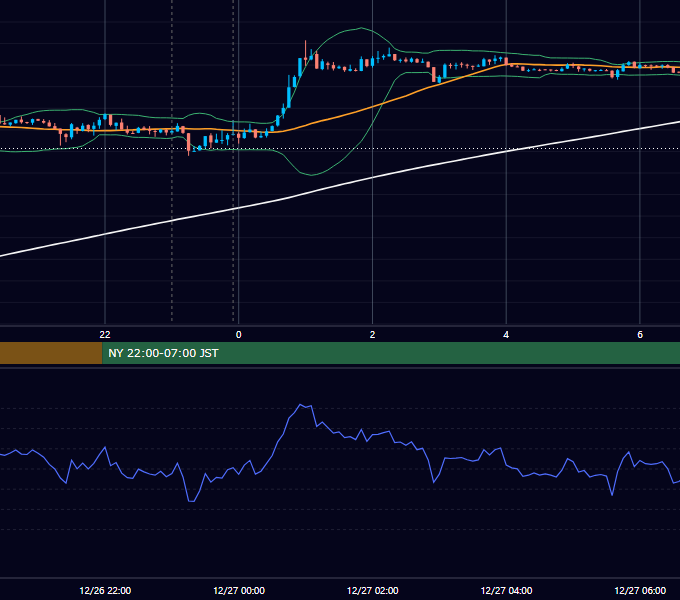Click the hour label 4 on price chart axis
Viewport: 680px width, 600px height.
pos(506,334)
